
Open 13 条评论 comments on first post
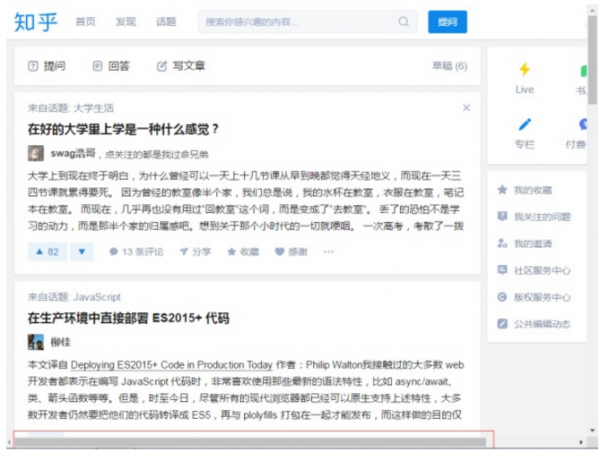[135, 252]
